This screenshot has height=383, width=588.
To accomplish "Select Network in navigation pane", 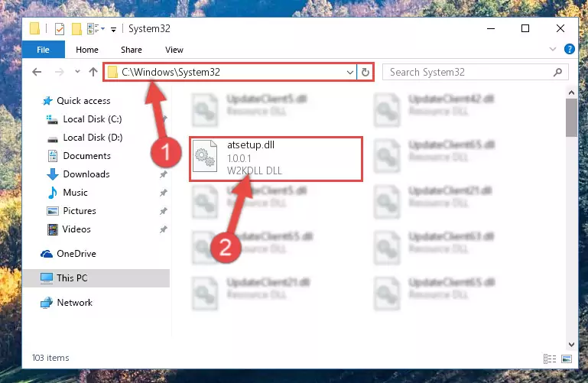I will point(74,303).
